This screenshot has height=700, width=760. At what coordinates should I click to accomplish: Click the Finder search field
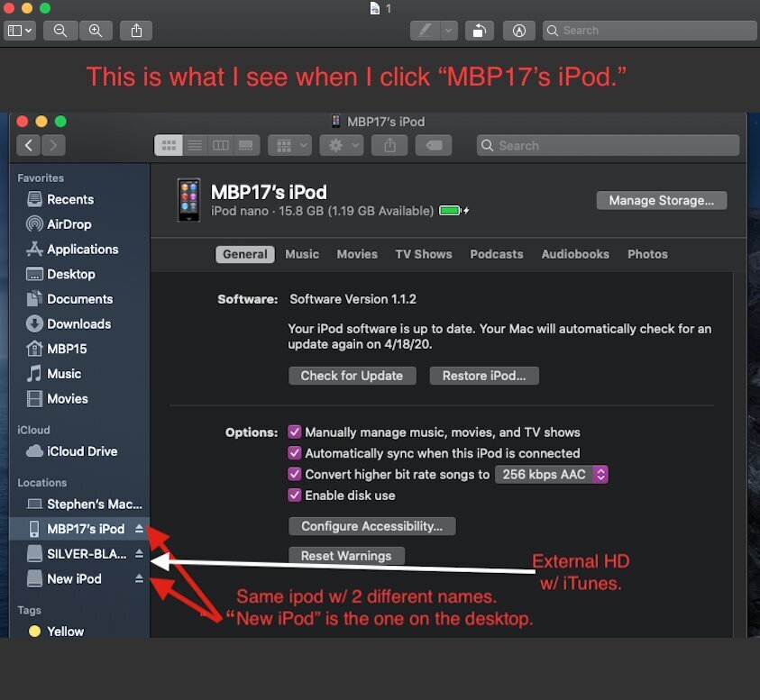pos(608,145)
